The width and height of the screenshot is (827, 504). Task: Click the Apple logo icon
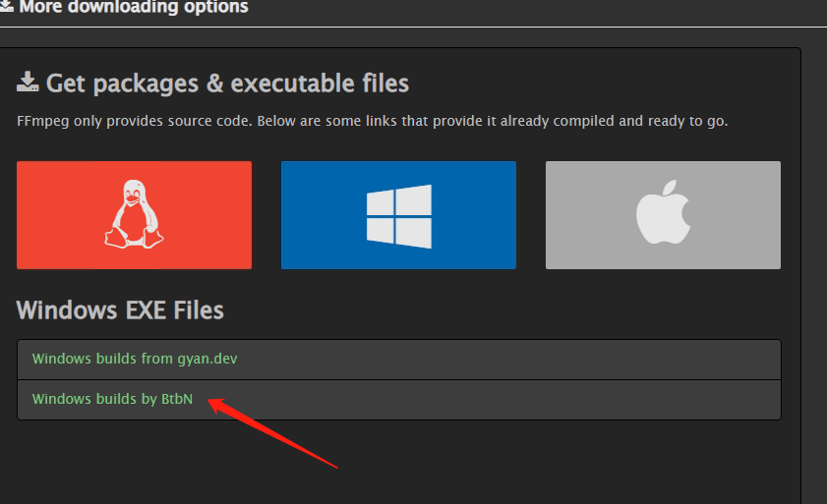pos(663,214)
